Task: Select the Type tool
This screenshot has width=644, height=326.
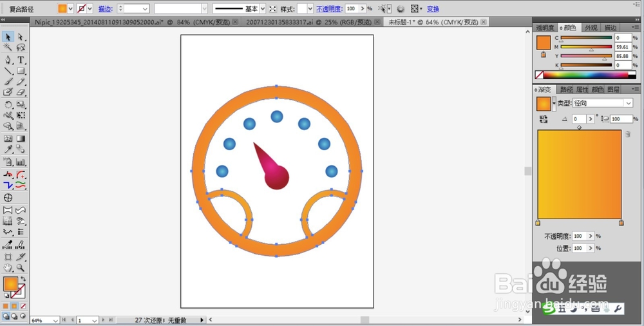Action: click(21, 60)
